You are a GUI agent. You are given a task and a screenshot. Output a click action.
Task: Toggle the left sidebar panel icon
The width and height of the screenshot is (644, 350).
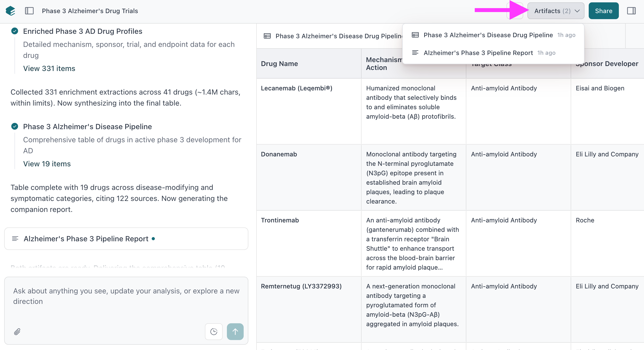29,11
